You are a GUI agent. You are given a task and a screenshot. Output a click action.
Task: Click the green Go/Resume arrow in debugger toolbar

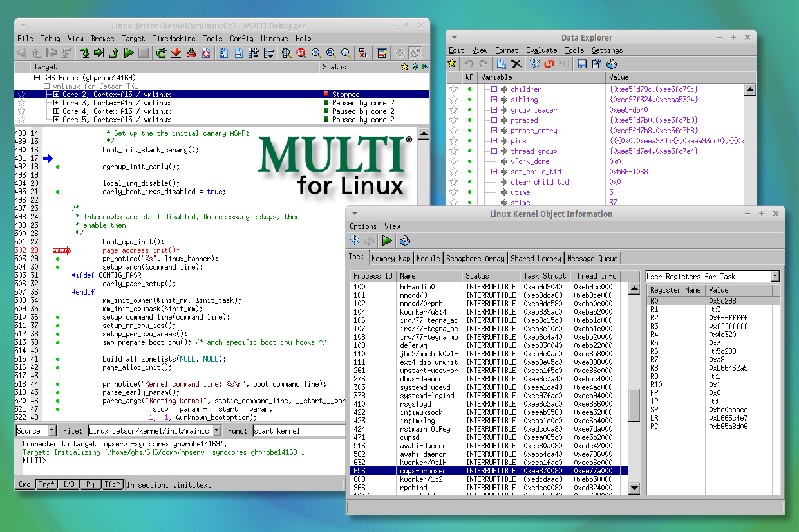tap(129, 53)
